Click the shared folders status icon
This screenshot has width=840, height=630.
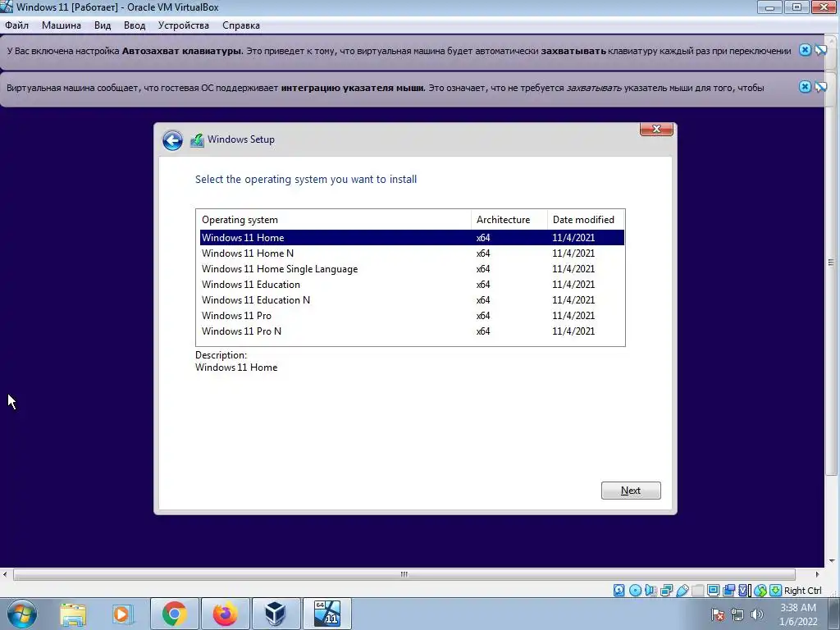pos(697,591)
